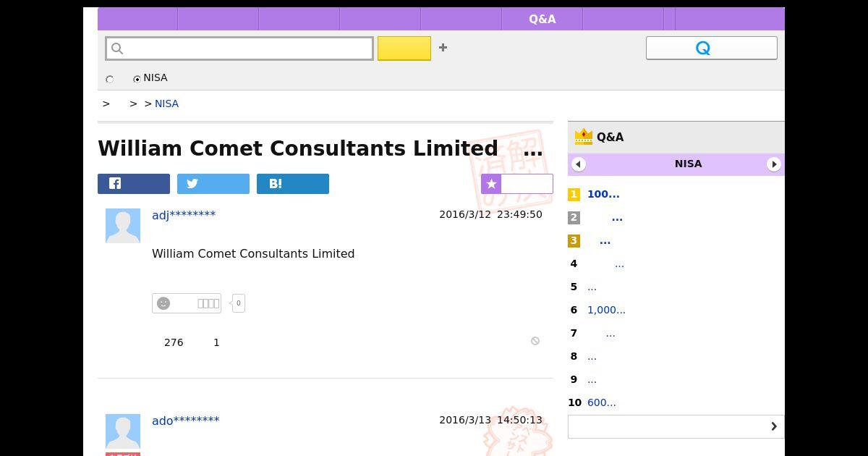The width and height of the screenshot is (868, 456).
Task: Click adj******** avatar image
Action: click(123, 226)
